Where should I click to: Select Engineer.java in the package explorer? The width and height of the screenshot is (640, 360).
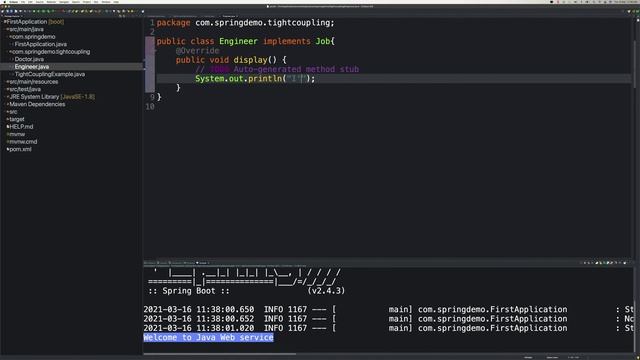(31, 67)
